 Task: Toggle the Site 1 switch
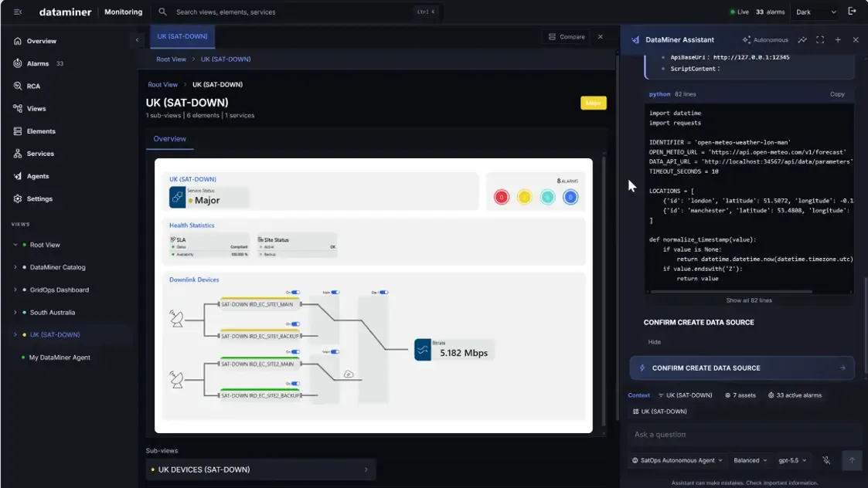(383, 292)
